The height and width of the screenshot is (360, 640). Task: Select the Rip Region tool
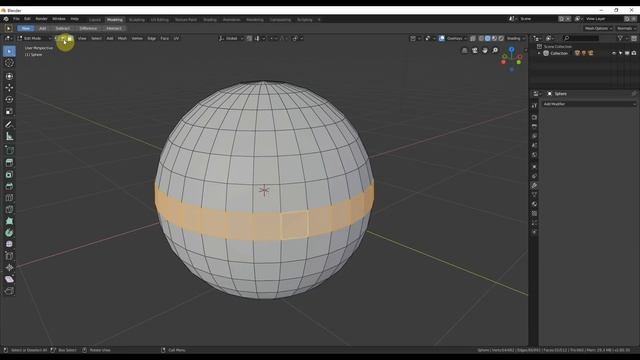coord(9,291)
